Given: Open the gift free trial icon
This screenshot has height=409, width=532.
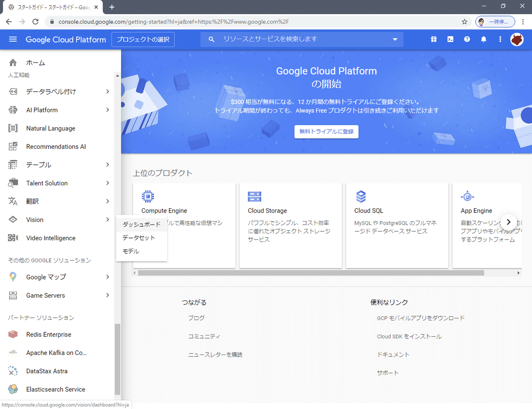Looking at the screenshot, I should (x=434, y=39).
